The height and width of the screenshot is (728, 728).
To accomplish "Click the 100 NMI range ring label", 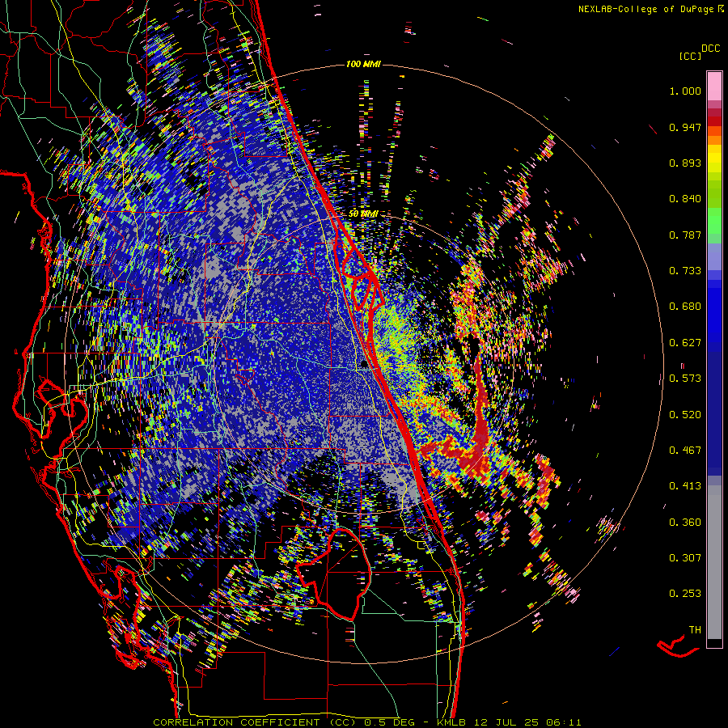I will (x=363, y=64).
